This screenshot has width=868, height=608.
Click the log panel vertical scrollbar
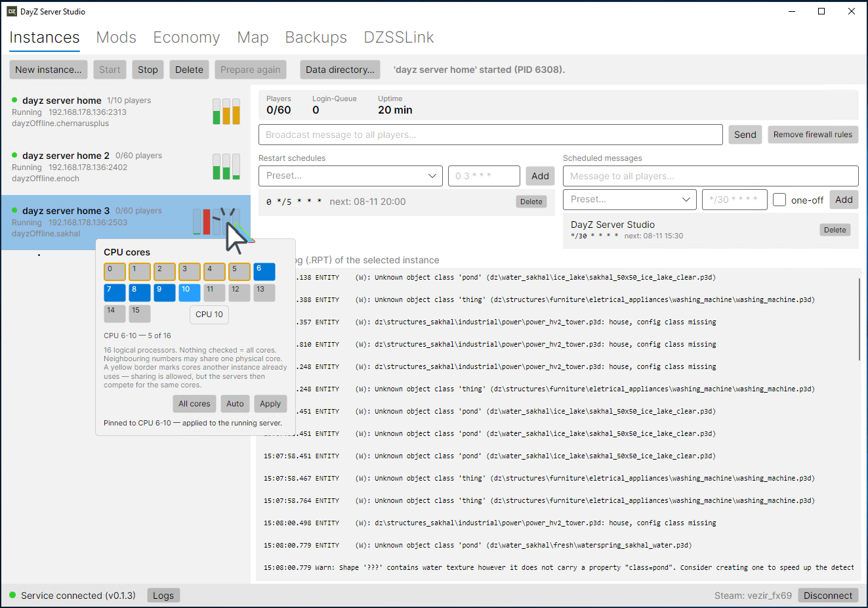point(859,319)
